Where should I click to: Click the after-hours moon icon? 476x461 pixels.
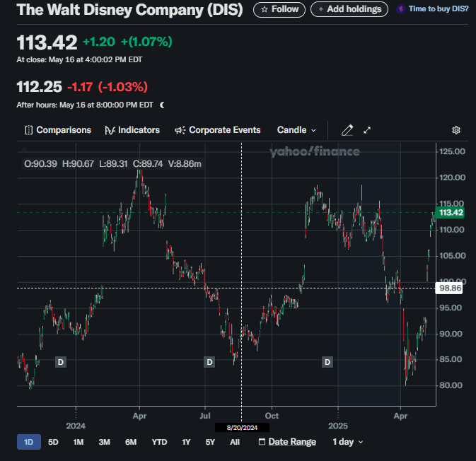pyautogui.click(x=163, y=105)
